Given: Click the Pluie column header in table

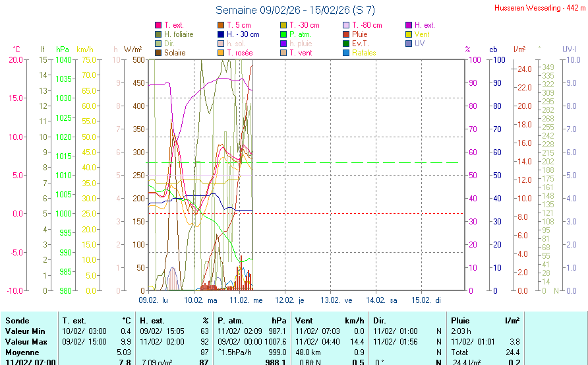Looking at the screenshot, I should point(461,320).
